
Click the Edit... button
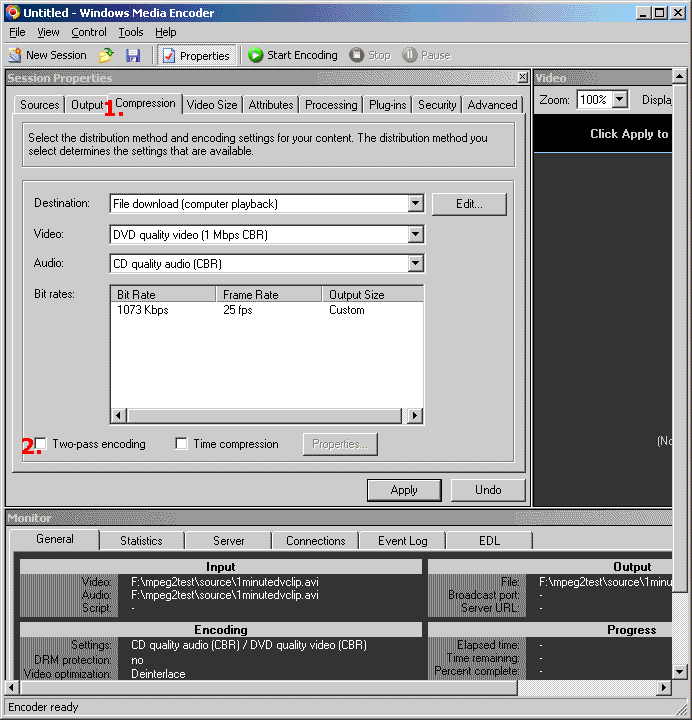click(x=469, y=204)
